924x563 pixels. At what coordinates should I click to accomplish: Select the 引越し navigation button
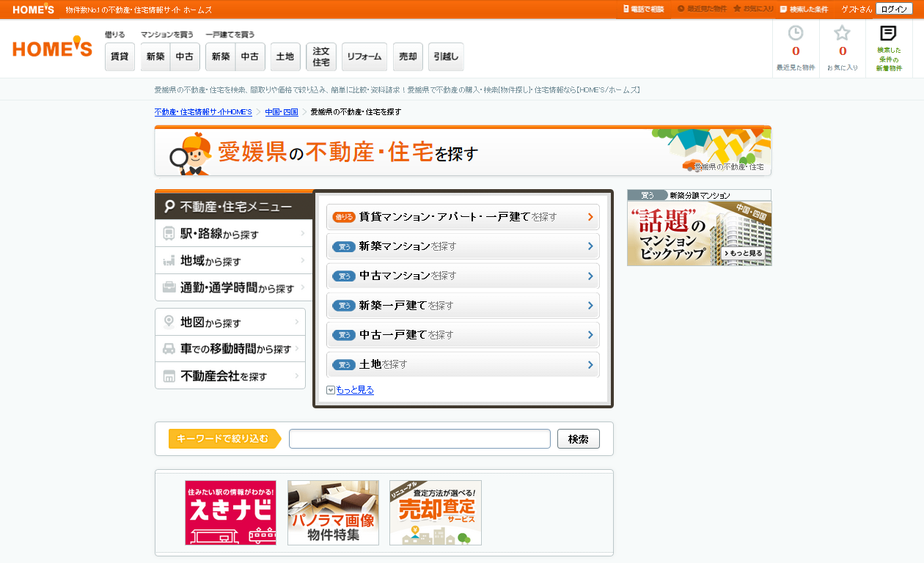446,56
